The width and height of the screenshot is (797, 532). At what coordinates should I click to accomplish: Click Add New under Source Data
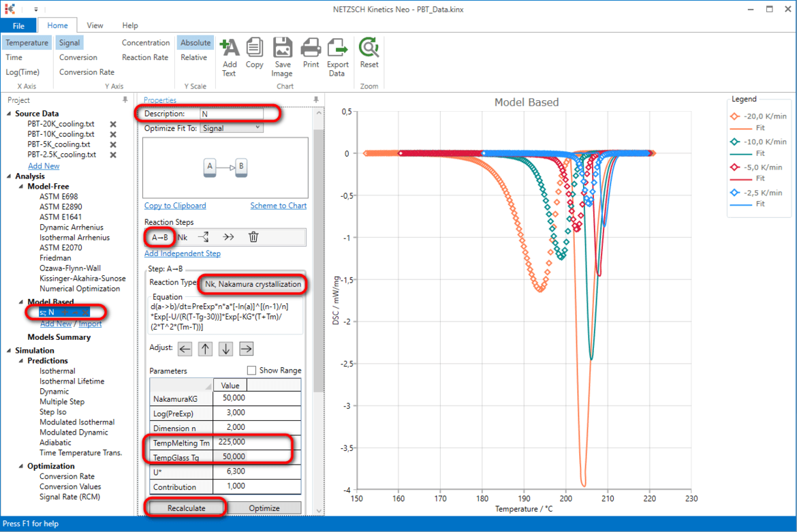click(x=44, y=166)
